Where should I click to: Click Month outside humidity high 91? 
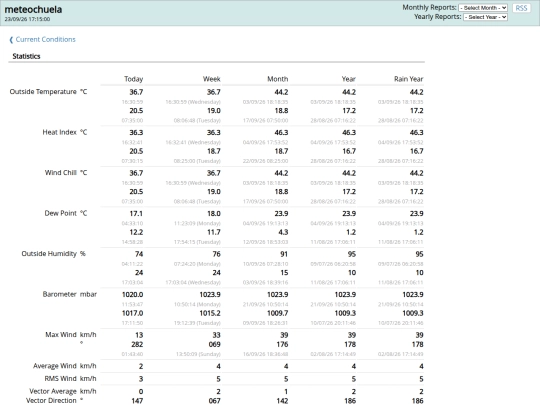click(x=284, y=254)
